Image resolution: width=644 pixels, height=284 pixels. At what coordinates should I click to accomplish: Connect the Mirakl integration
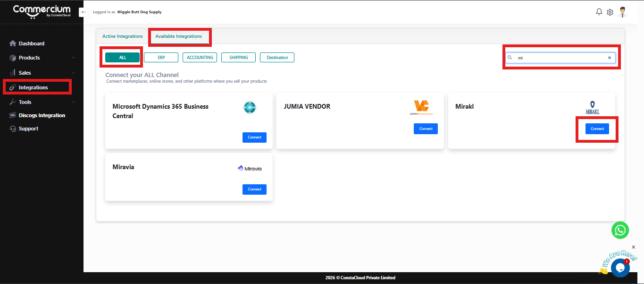pos(597,129)
